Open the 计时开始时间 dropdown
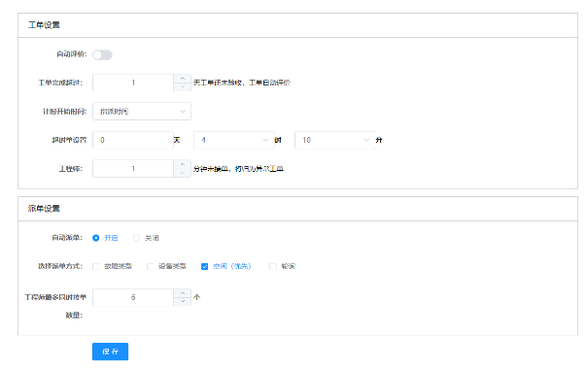588x369 pixels. click(x=142, y=112)
